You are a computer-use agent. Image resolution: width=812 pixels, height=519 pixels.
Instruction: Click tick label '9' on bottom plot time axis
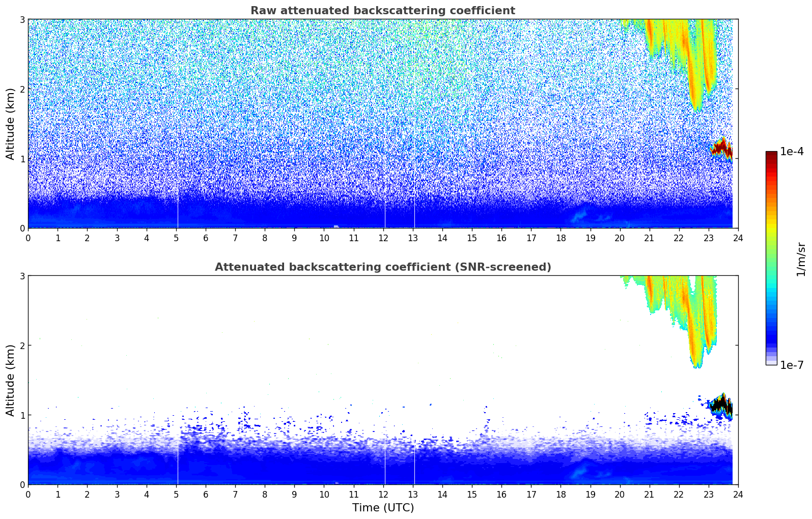[x=294, y=494]
